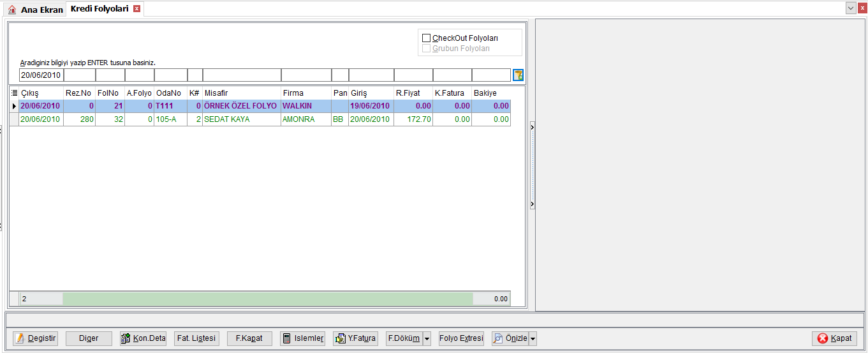Sort by the Çıkış column header
Viewport: 868px width, 353px height.
[41, 93]
